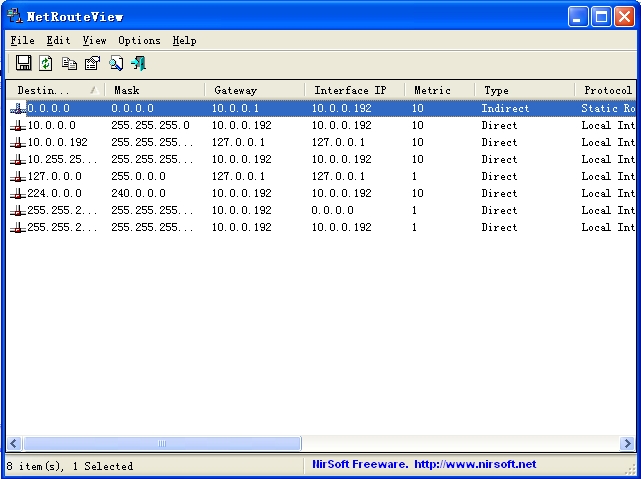This screenshot has width=641, height=479.
Task: Click the Refresh toolbar icon
Action: pos(46,63)
